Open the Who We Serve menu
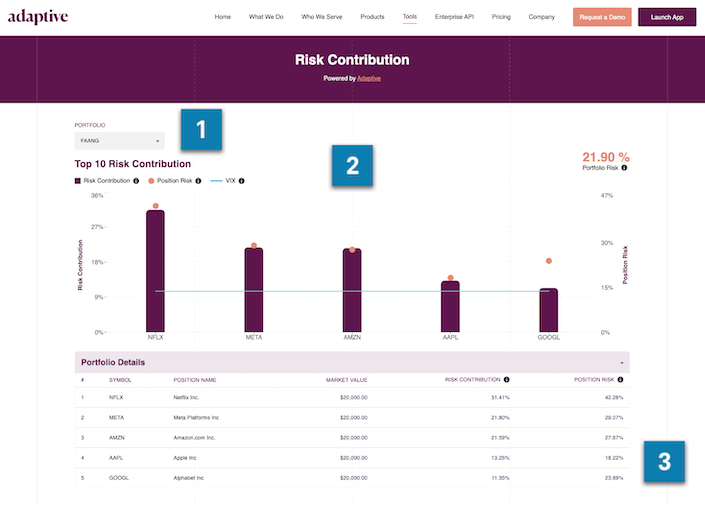Screen dimensions: 705x524 point(322,17)
